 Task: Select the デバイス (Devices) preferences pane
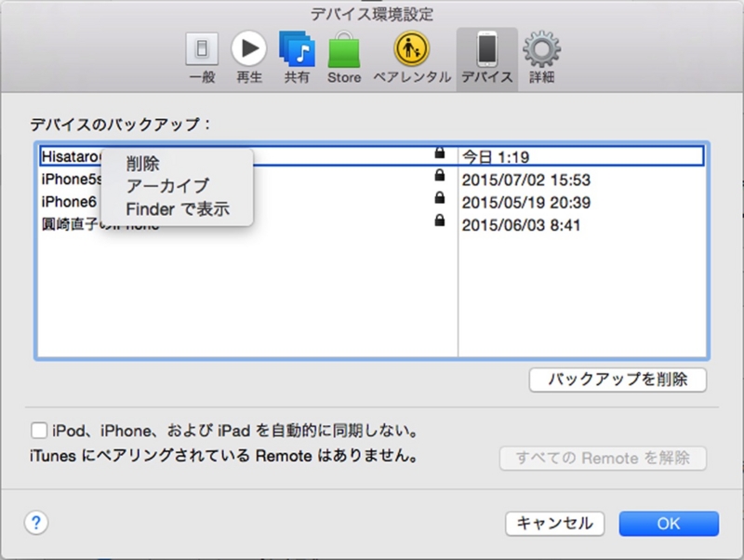pos(486,59)
